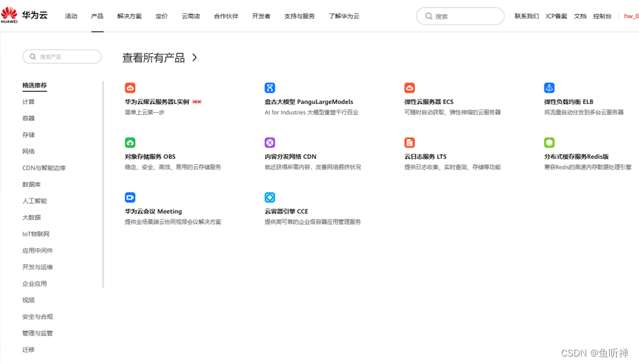Click the 华为云耀云服务器L实例 title

coord(157,102)
